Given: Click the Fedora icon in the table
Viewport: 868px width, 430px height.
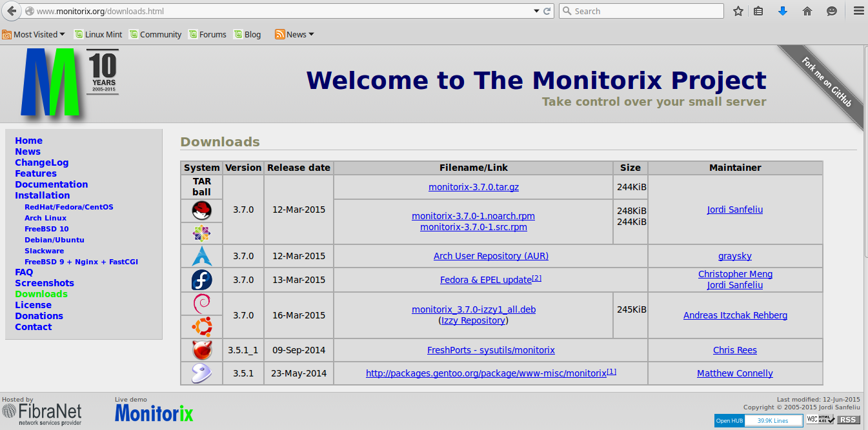Looking at the screenshot, I should pyautogui.click(x=201, y=280).
